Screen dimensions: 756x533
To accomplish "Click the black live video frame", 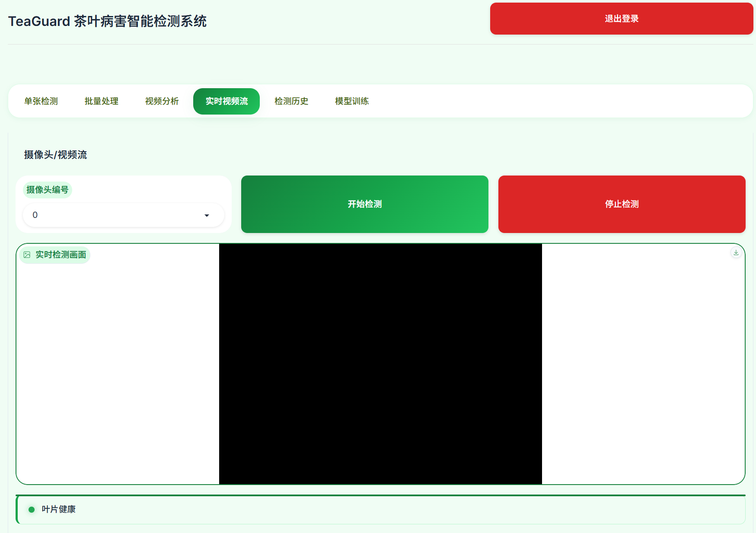I will click(380, 364).
